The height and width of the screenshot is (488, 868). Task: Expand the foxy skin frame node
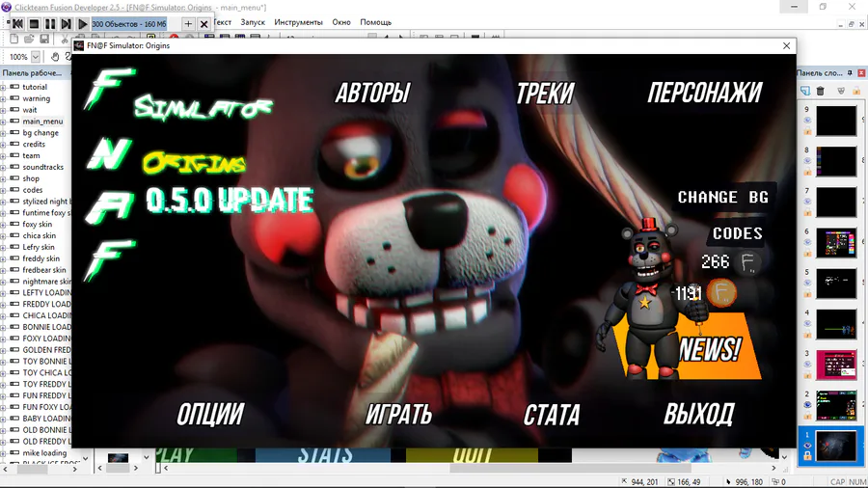click(3, 224)
